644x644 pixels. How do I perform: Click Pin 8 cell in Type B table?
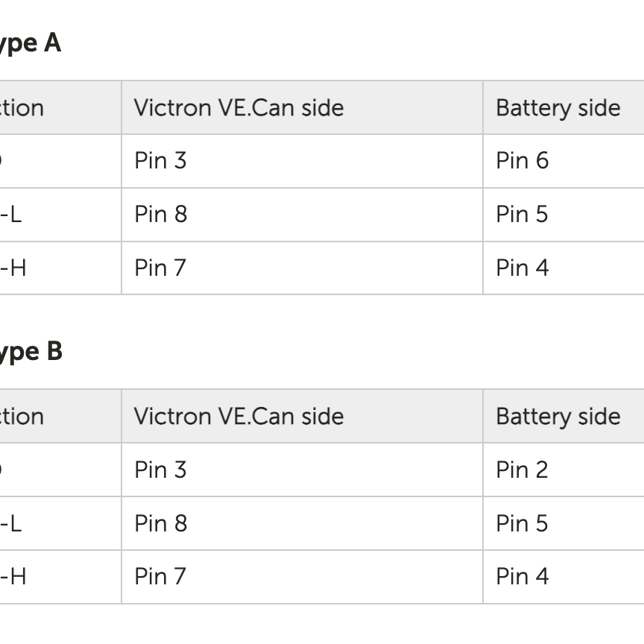tap(160, 523)
